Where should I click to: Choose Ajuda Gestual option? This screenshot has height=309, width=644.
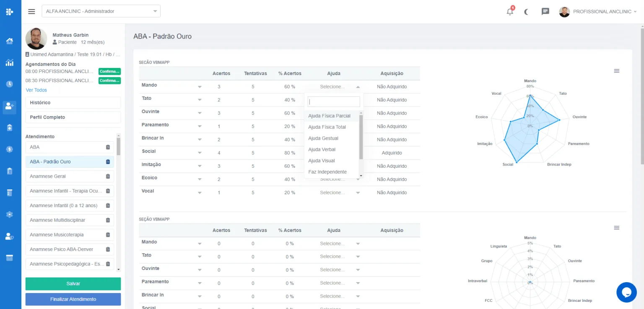coord(332,138)
